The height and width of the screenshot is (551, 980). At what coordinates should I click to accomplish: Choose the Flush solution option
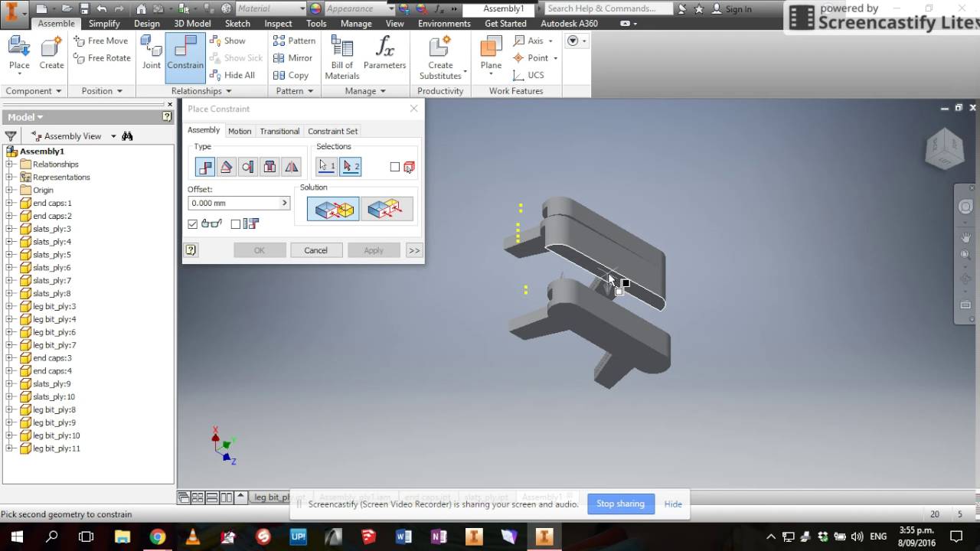pyautogui.click(x=387, y=209)
